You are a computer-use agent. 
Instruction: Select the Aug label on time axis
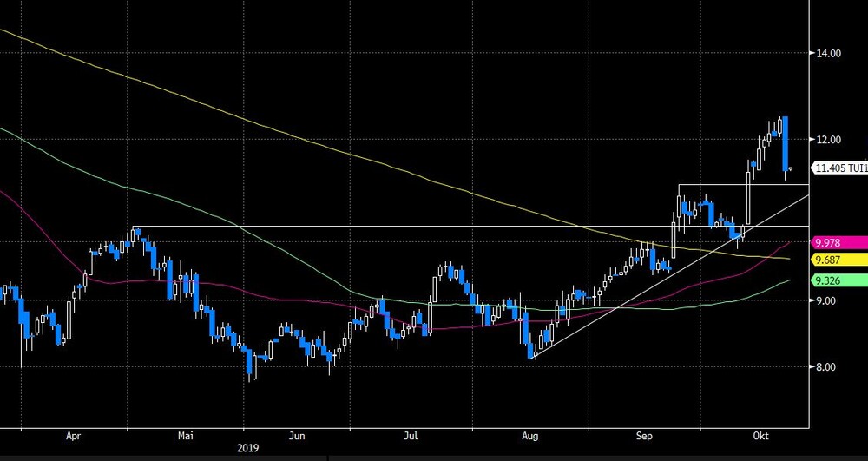[x=529, y=437]
